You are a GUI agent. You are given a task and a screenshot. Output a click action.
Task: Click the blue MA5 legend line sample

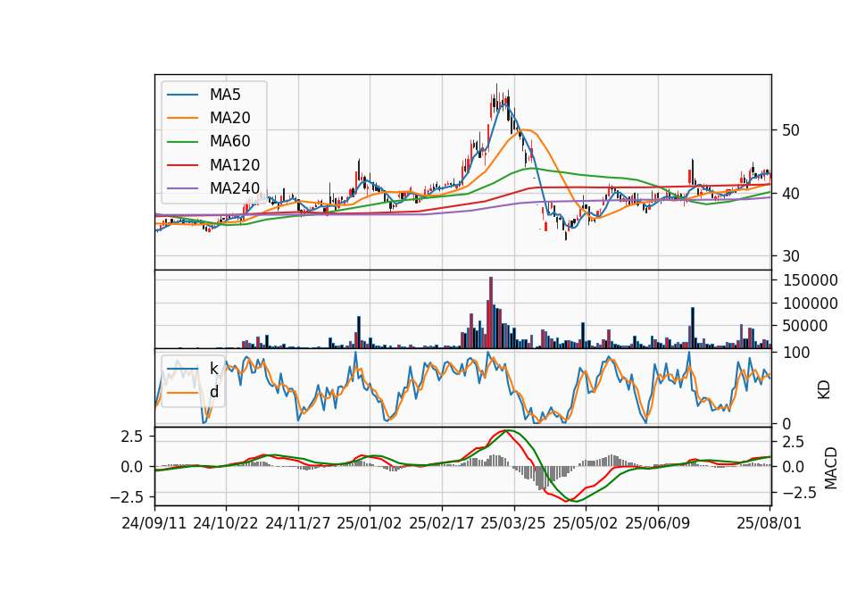click(182, 96)
